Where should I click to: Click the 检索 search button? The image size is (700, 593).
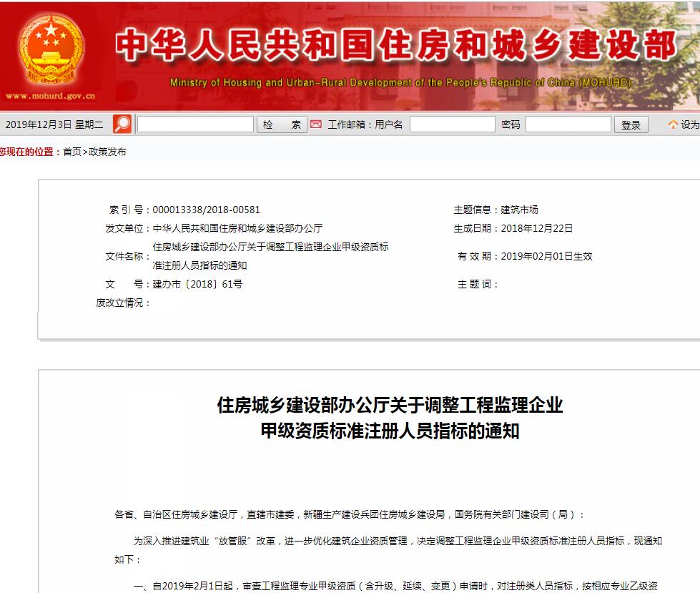point(282,124)
